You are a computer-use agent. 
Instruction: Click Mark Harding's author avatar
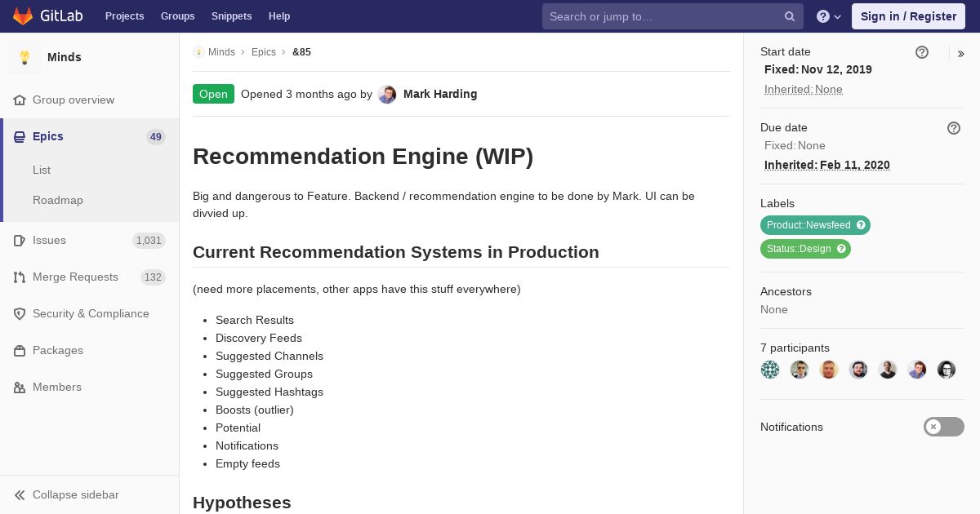tap(387, 95)
